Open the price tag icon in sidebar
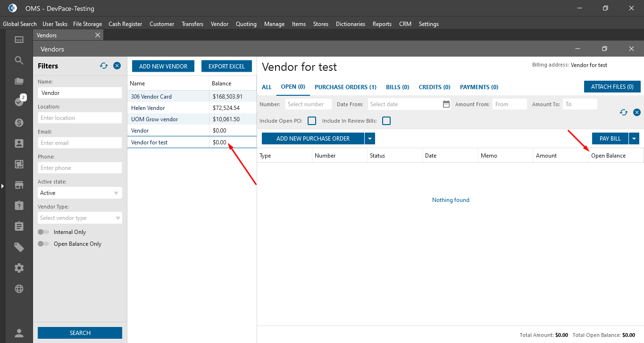 tap(19, 247)
